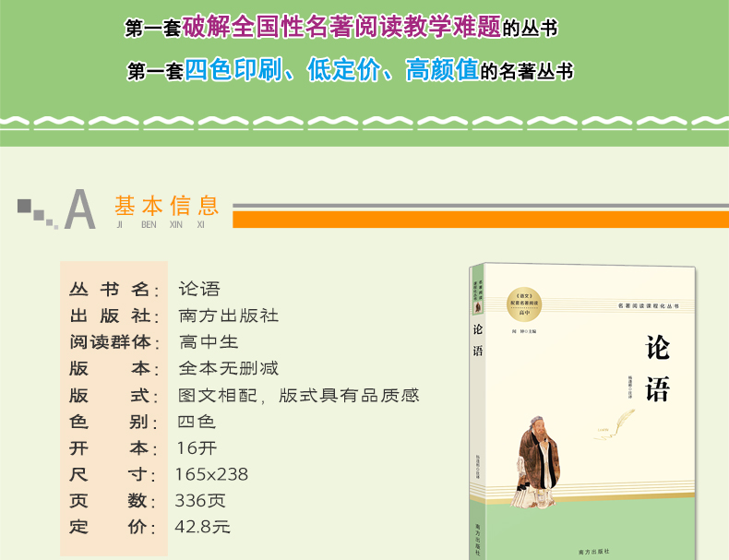Click the large gray letter A

pyautogui.click(x=80, y=209)
